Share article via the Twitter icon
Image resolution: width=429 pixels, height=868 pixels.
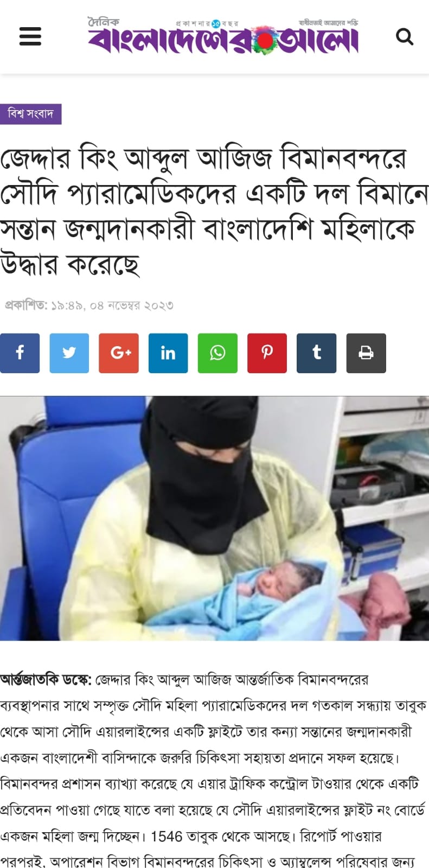coord(69,353)
